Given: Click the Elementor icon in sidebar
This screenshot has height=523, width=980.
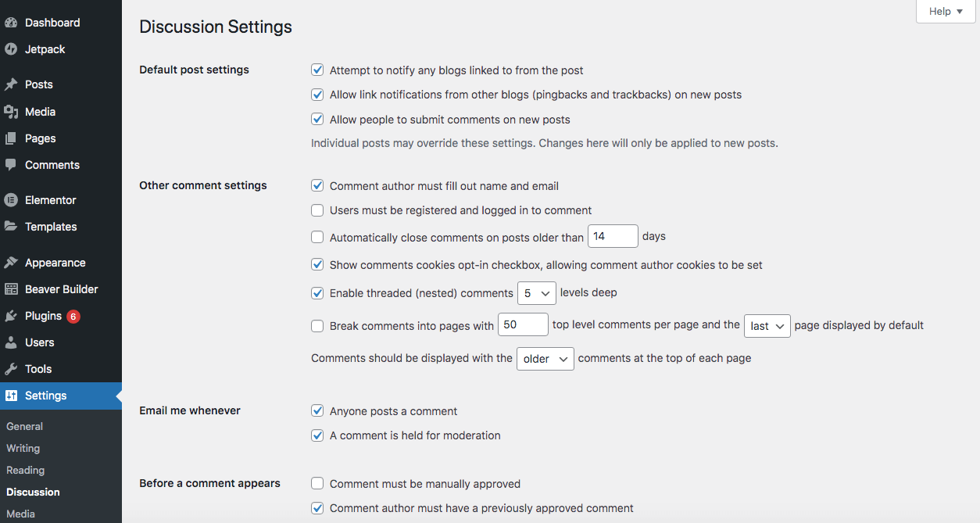Looking at the screenshot, I should tap(11, 200).
